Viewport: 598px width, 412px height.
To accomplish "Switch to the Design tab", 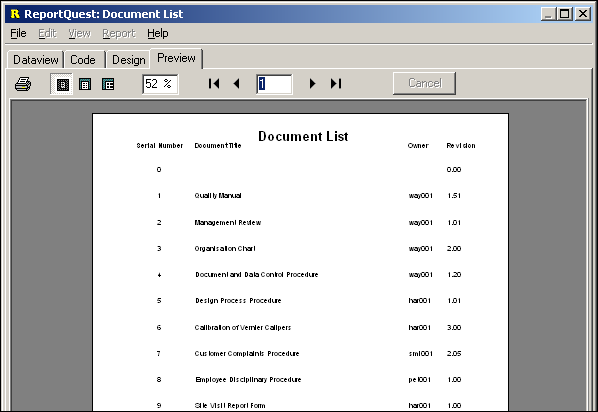I will (x=129, y=60).
